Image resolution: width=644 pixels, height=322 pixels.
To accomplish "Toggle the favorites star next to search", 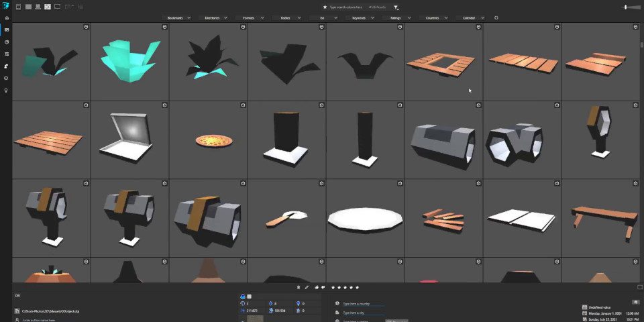I will pos(325,7).
